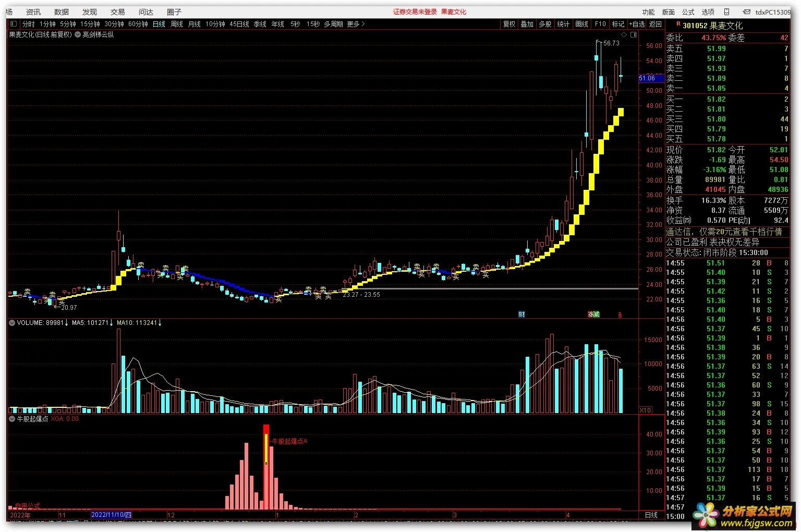Screen dimensions: 801x532
Task: Switch to 15秒 period
Action: 313,24
